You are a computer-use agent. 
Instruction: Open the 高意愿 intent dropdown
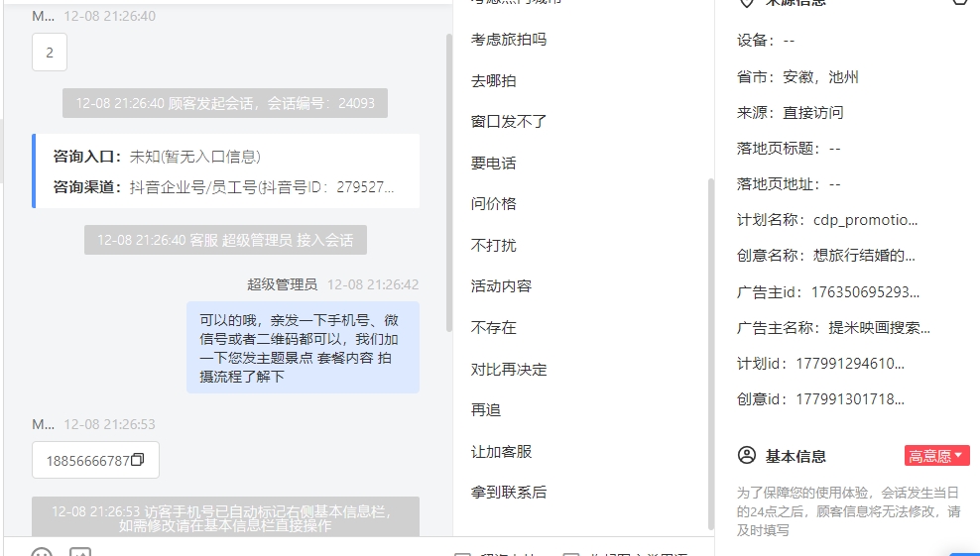(x=936, y=456)
